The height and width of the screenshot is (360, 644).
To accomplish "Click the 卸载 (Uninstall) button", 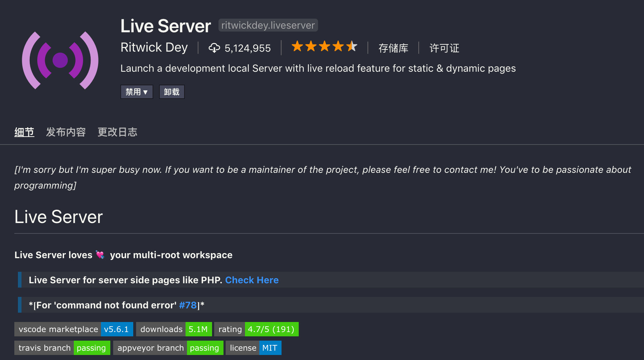I will [172, 92].
